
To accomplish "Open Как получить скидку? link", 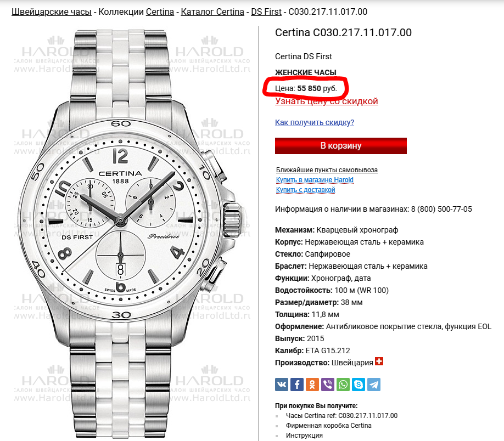I will tap(314, 122).
